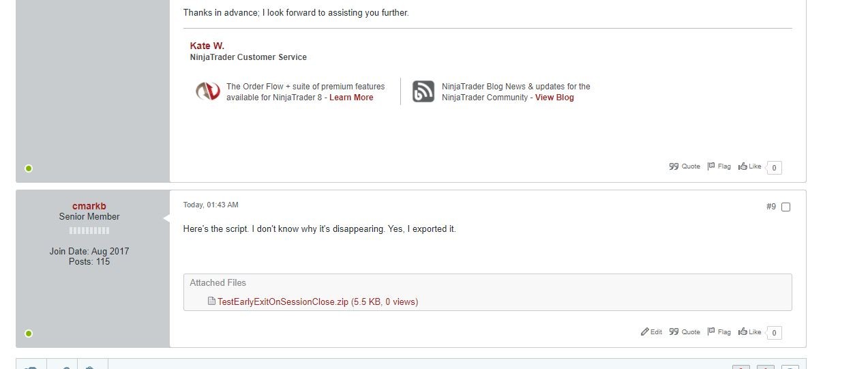Flag Kate W.'s post
Viewport: 868px width, 369px height.
click(719, 166)
